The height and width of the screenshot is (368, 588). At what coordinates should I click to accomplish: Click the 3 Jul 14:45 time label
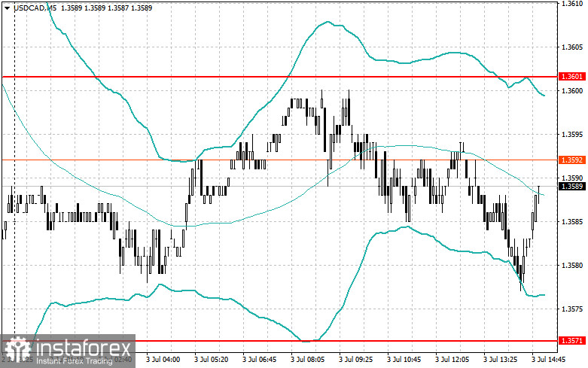tap(548, 360)
